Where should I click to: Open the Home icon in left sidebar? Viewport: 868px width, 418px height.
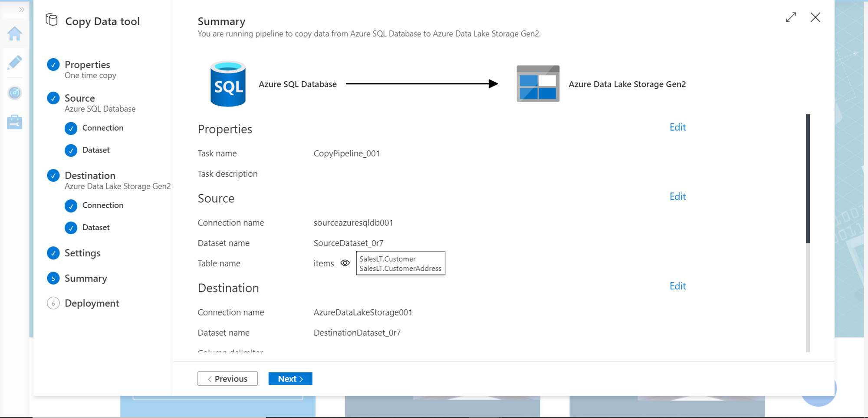[15, 33]
